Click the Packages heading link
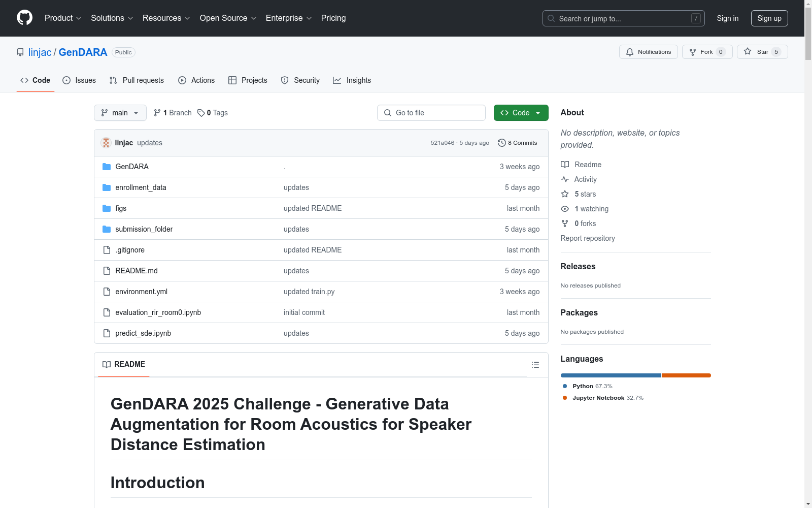Image resolution: width=812 pixels, height=508 pixels. coord(579,312)
